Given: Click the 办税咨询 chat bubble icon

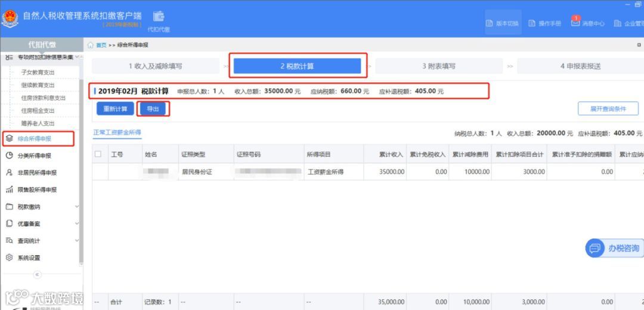Looking at the screenshot, I should (x=595, y=249).
